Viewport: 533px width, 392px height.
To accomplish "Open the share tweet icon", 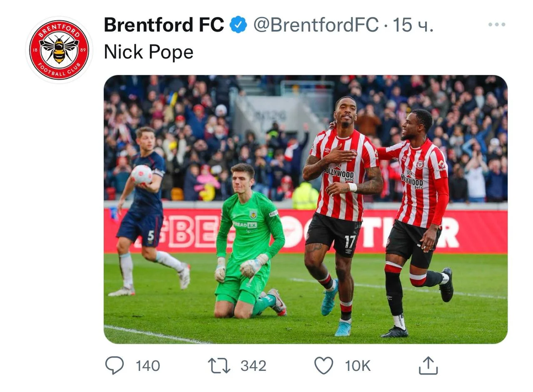I will coord(428,365).
